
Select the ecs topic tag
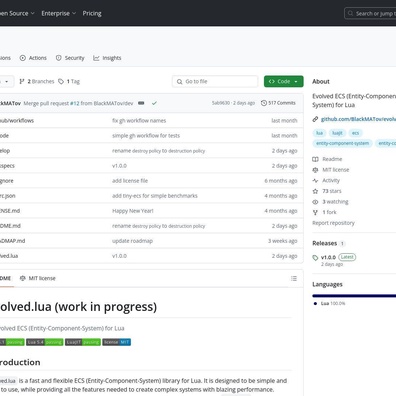click(x=355, y=133)
